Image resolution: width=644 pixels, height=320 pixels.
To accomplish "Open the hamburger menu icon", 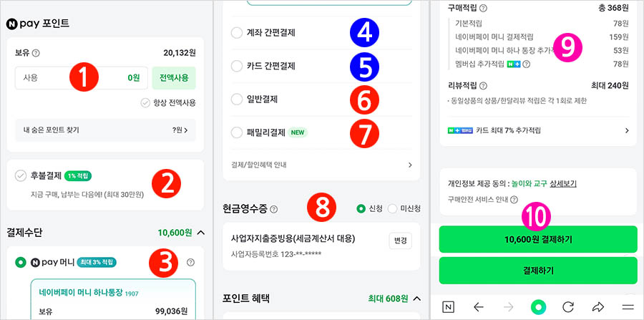I will click(628, 307).
